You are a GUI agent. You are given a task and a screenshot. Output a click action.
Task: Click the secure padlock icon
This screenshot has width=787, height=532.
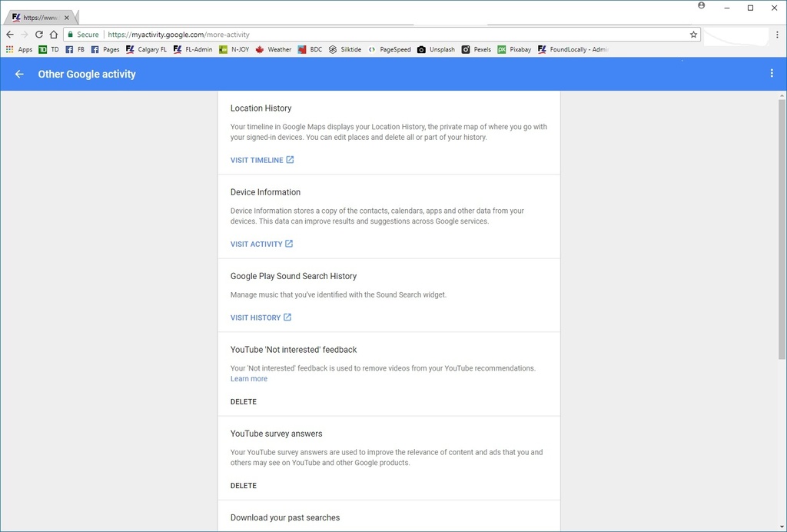click(x=71, y=35)
